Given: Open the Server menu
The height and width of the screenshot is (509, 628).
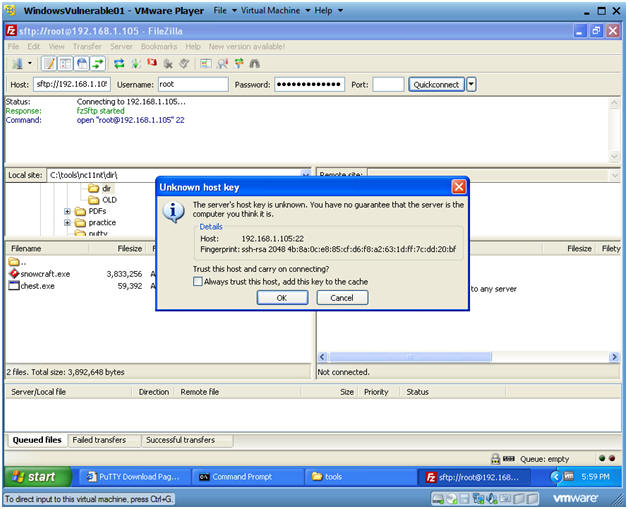Looking at the screenshot, I should pyautogui.click(x=121, y=46).
